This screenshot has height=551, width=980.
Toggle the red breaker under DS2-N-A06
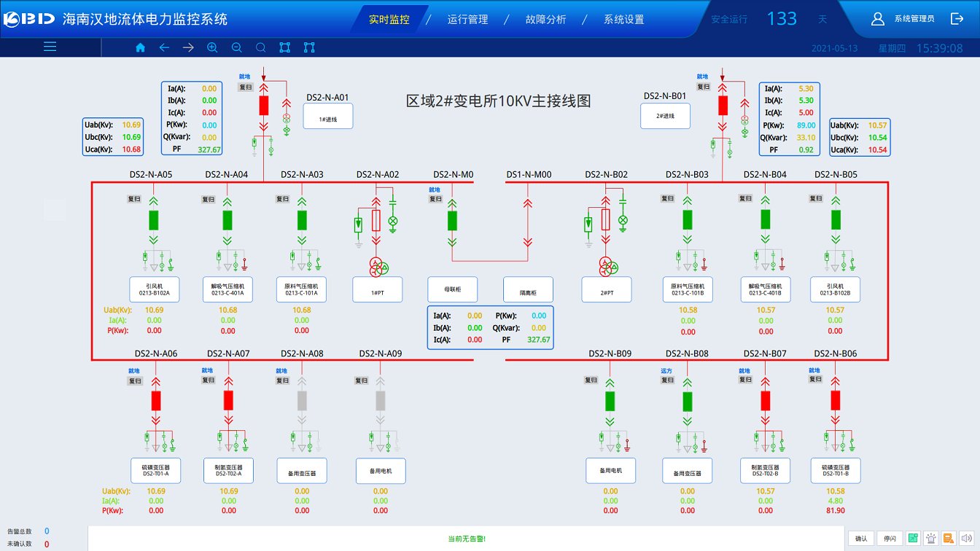155,400
